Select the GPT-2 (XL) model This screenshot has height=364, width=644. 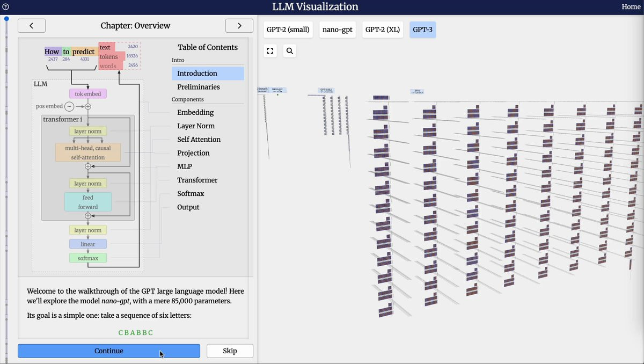[x=383, y=30]
